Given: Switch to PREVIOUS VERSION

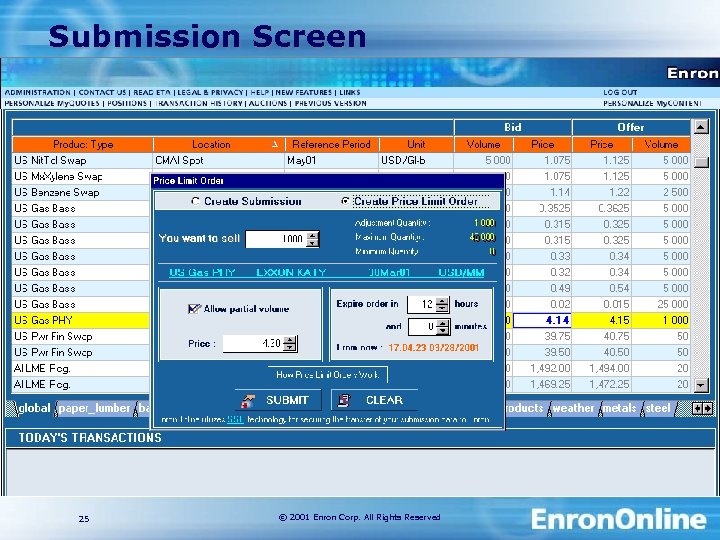Looking at the screenshot, I should tap(331, 103).
